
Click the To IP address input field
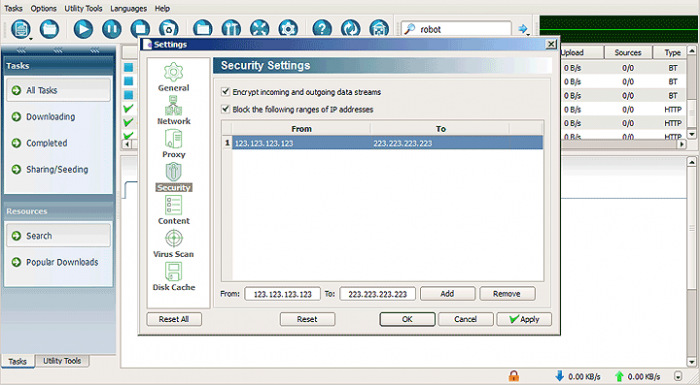click(377, 294)
